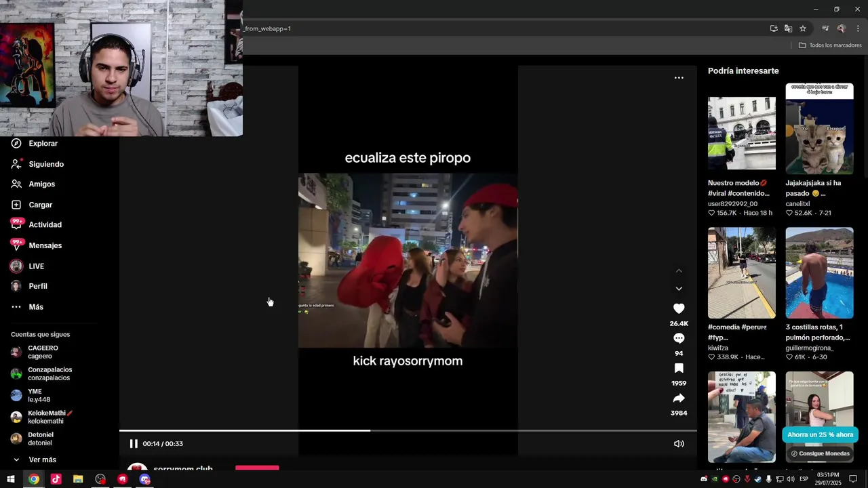Bookmark this page with the star icon
This screenshot has width=868, height=488.
(x=803, y=28)
